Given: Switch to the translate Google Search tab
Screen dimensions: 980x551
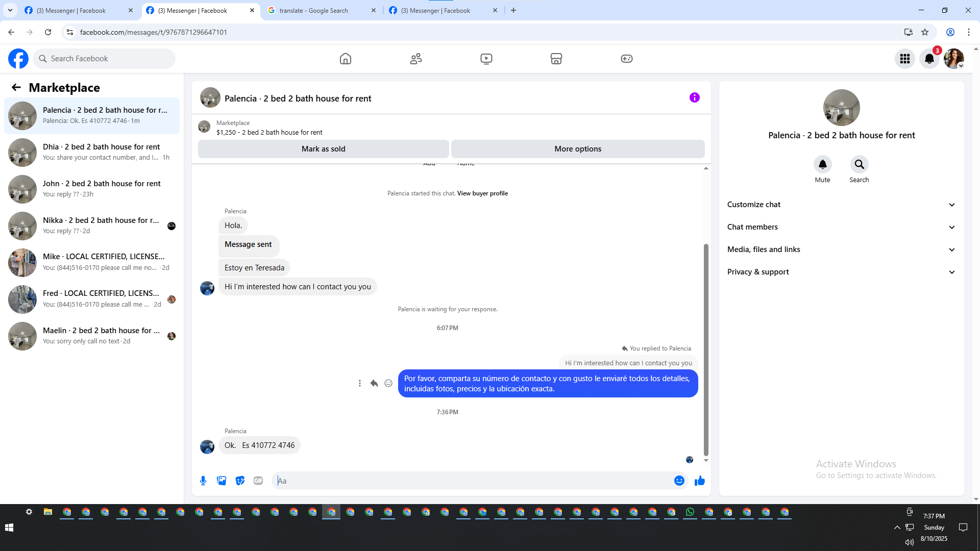Looking at the screenshot, I should 313,10.
